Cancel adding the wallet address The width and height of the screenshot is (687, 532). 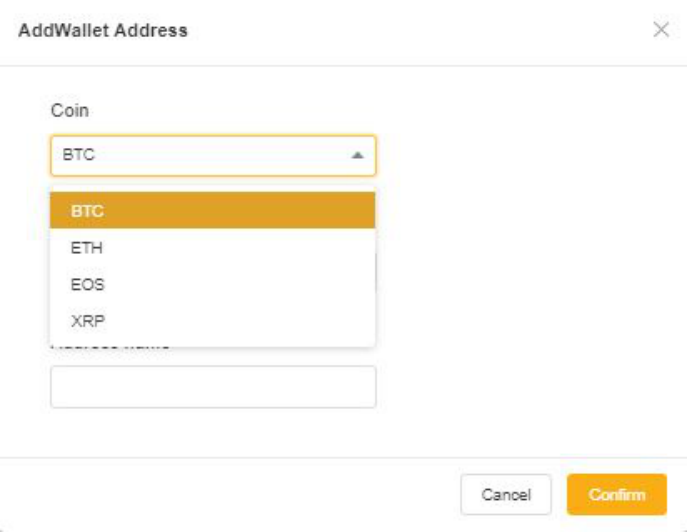click(x=506, y=494)
